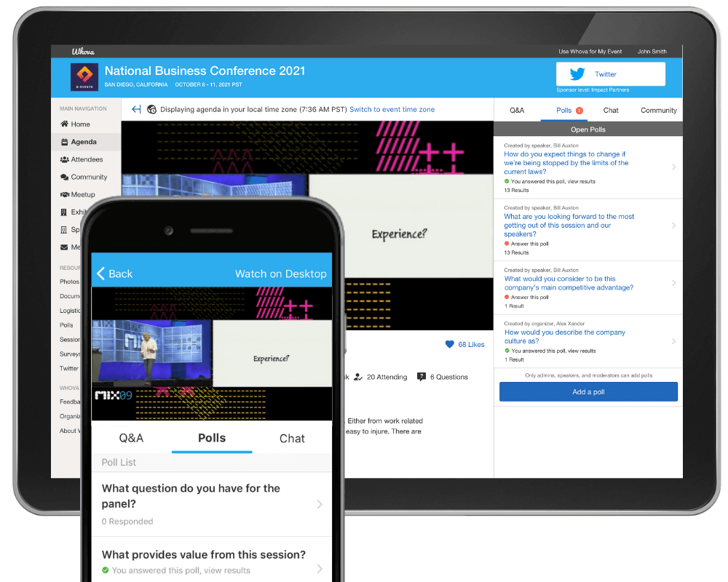This screenshot has height=582, width=728.
Task: Tap the phone video thumbnail of speaker
Action: click(x=151, y=353)
